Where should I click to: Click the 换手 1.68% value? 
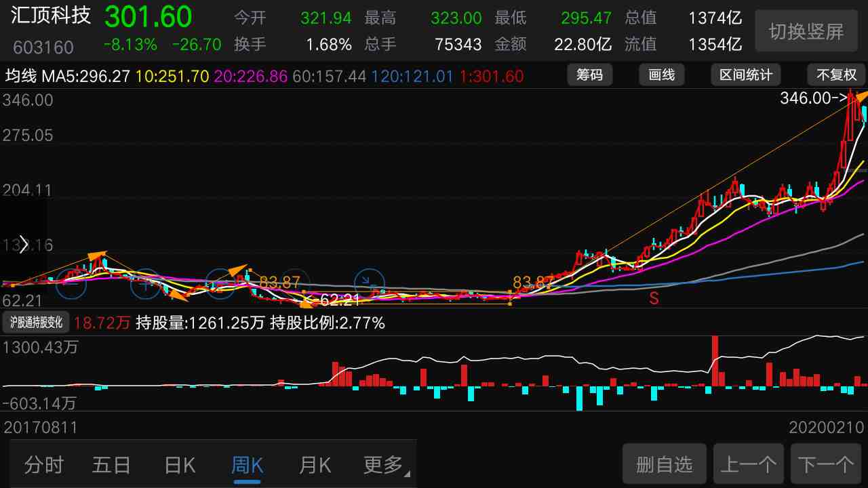[x=329, y=45]
